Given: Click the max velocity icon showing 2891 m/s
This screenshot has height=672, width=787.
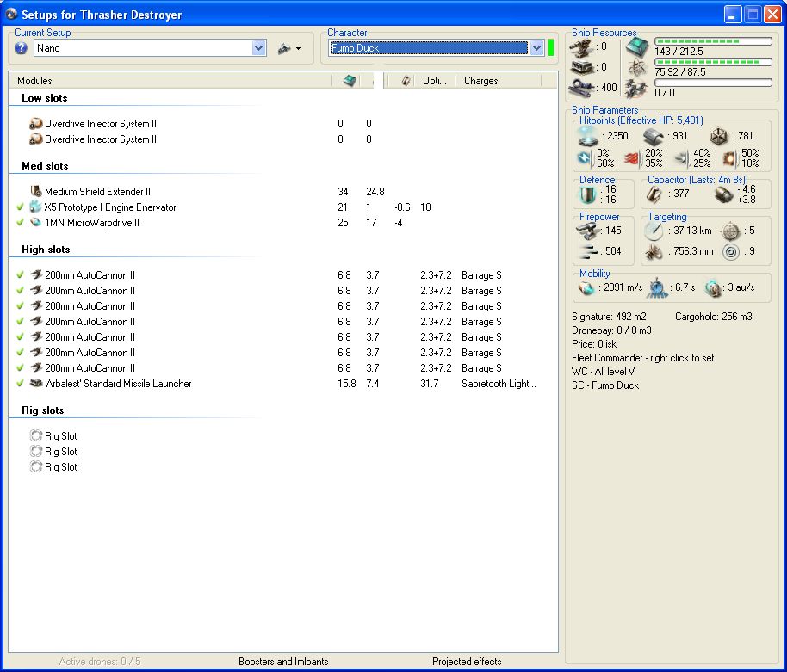Looking at the screenshot, I should 586,288.
